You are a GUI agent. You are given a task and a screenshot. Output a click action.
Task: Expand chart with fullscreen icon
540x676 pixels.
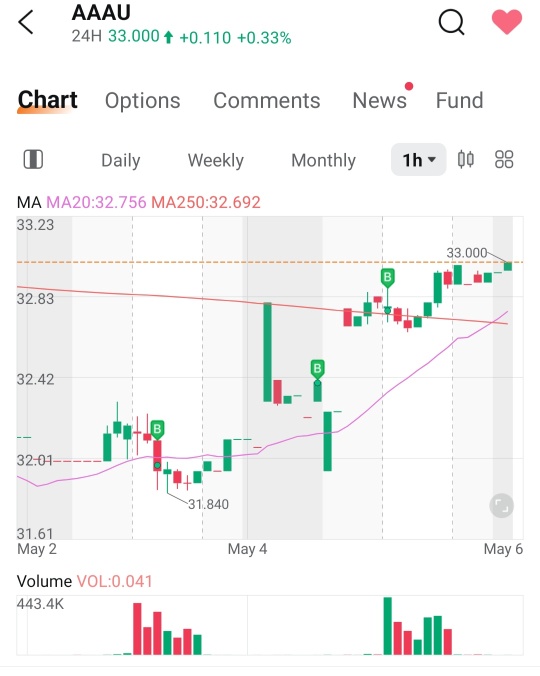pyautogui.click(x=502, y=505)
